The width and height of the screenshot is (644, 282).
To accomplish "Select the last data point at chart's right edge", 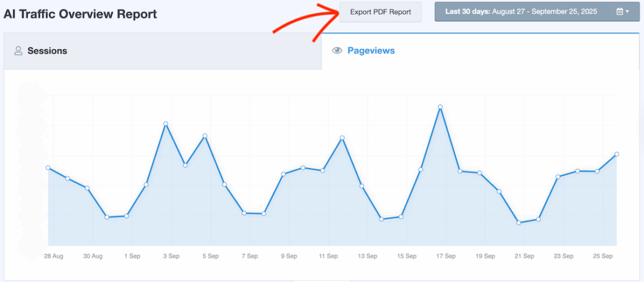I will coord(617,154).
